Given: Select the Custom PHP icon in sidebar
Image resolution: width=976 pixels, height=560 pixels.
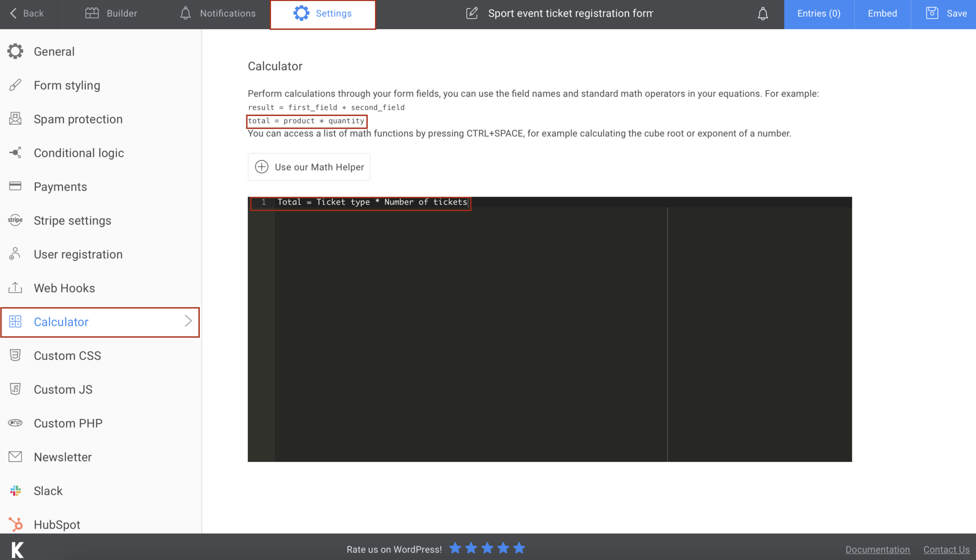Looking at the screenshot, I should point(15,423).
